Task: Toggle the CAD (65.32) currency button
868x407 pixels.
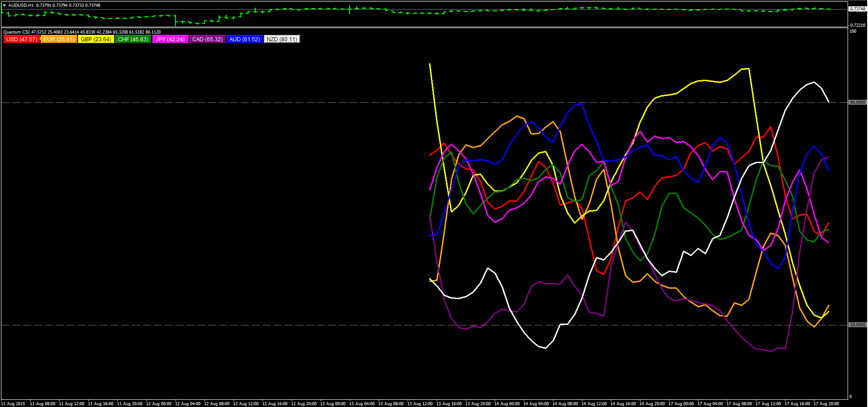Action: click(x=207, y=39)
